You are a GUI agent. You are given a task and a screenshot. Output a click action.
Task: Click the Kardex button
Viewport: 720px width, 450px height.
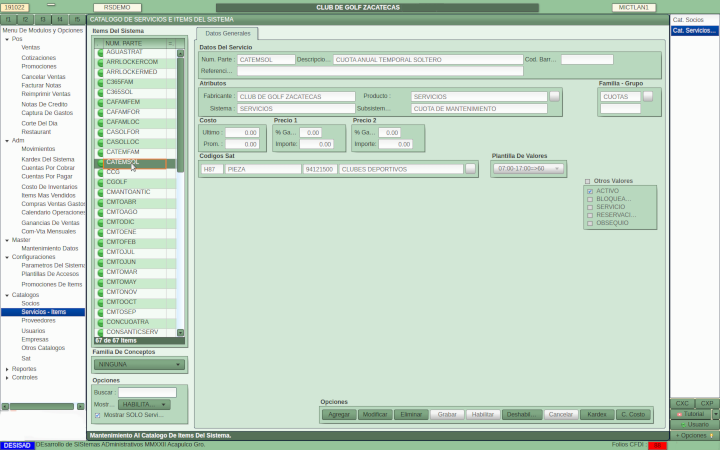point(596,414)
